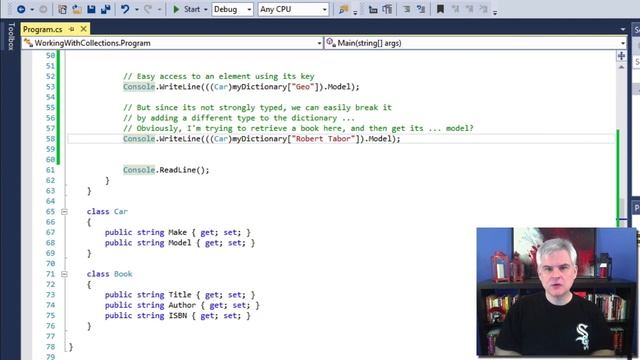Open the Navigate Backward history dropdown arrow
The height and width of the screenshot is (360, 640).
coord(32,9)
